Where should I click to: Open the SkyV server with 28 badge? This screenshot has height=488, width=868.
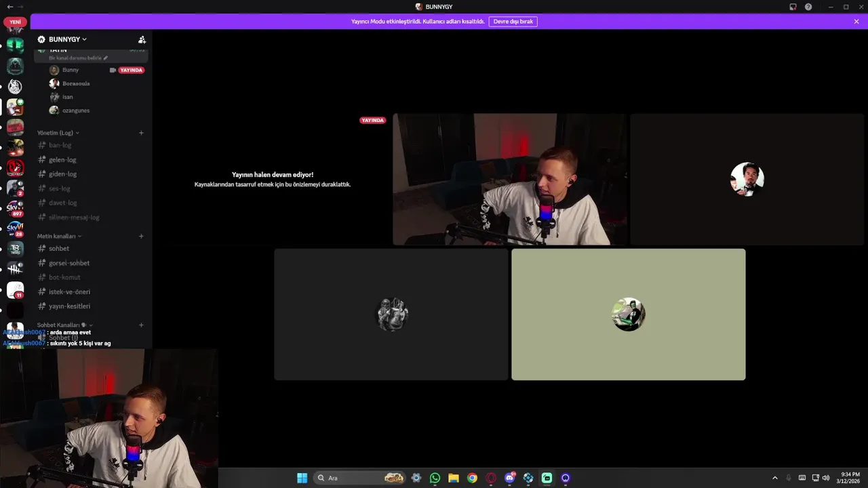(15, 228)
